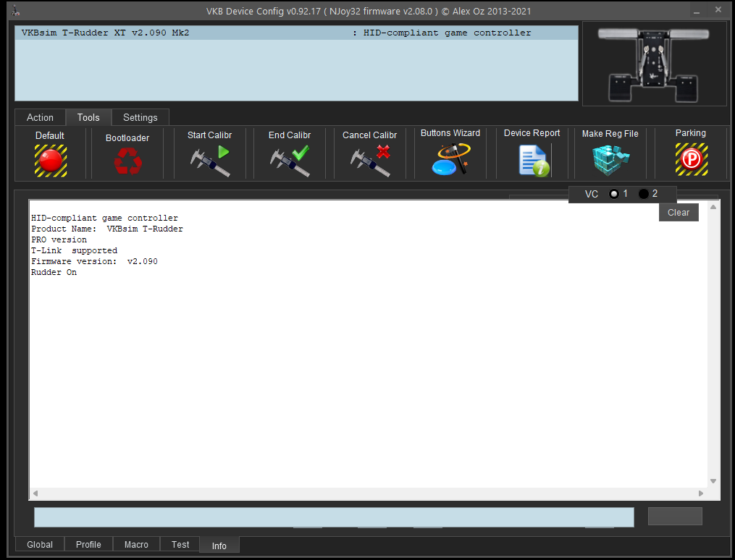Viewport: 735px width, 560px height.
Task: Click the unlabeled button beside the status bar
Action: point(675,516)
